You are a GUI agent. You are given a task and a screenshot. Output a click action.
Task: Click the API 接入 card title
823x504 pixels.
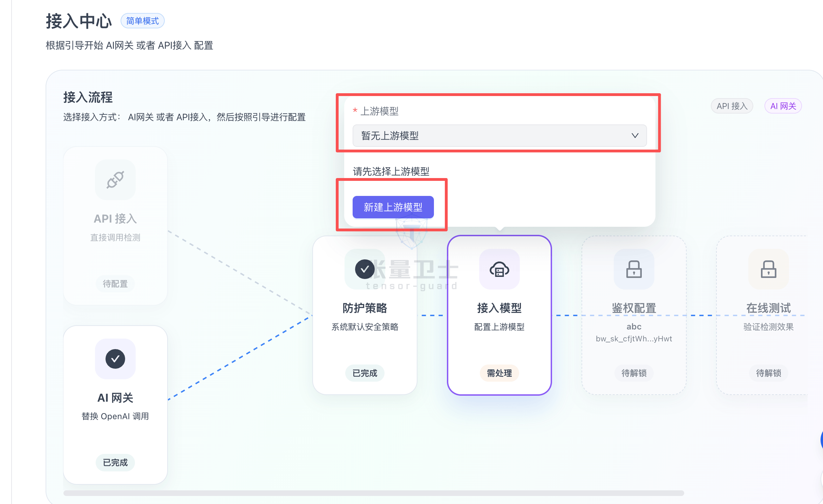(115, 219)
